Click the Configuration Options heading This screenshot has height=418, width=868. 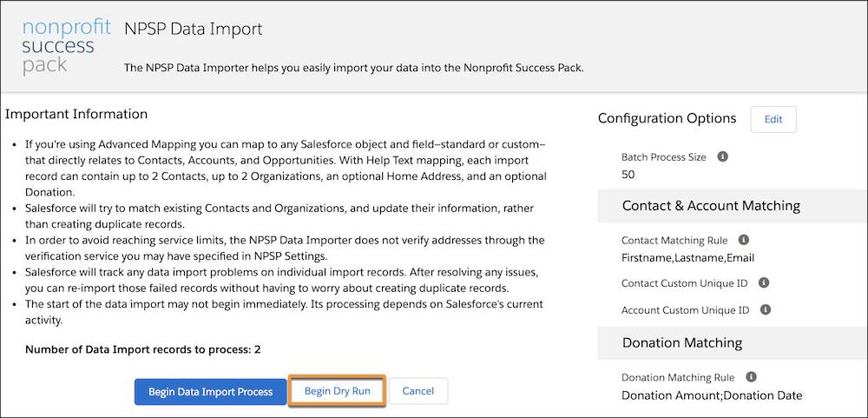pyautogui.click(x=667, y=118)
